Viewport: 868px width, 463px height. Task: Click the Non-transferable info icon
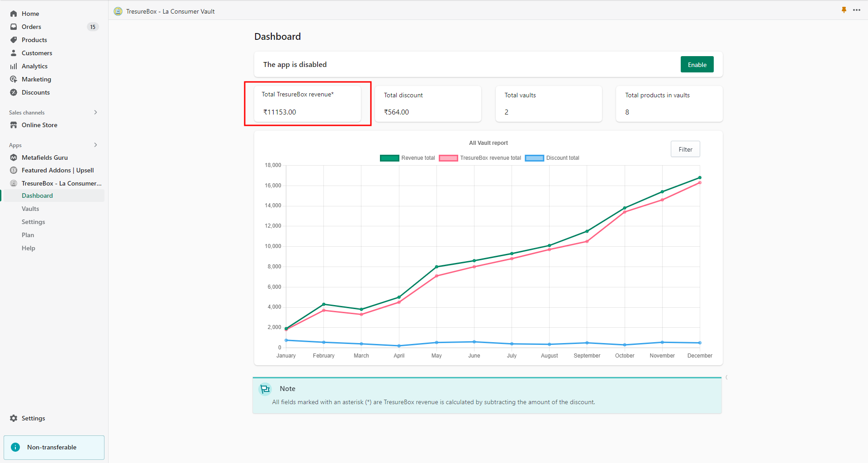[x=15, y=447]
